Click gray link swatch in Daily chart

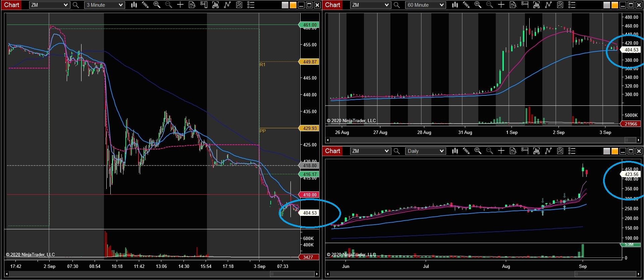(607, 151)
